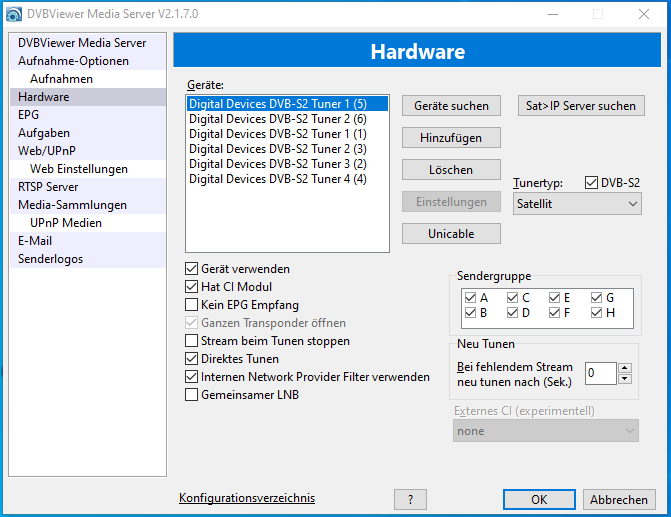Increase neu tunen seconds with up arrow
Screen dimensions: 671x517
[x=625, y=368]
